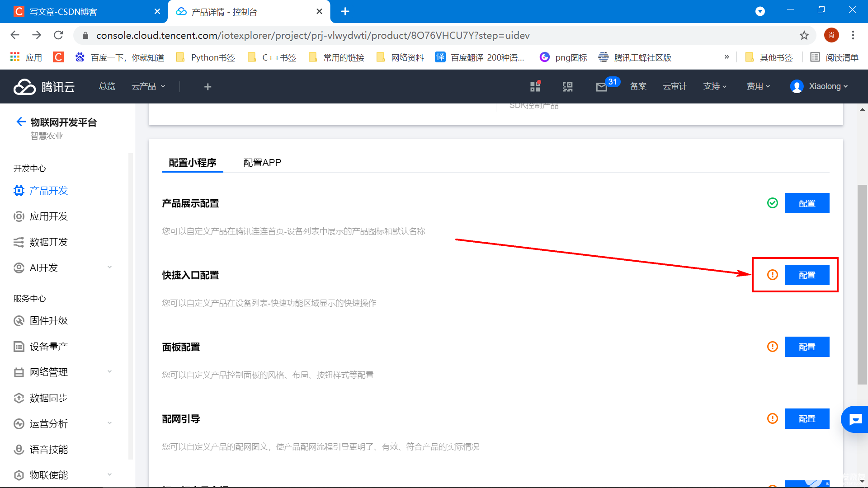868x488 pixels.
Task: Click the plus icon in cloud navigation
Action: coord(208,86)
